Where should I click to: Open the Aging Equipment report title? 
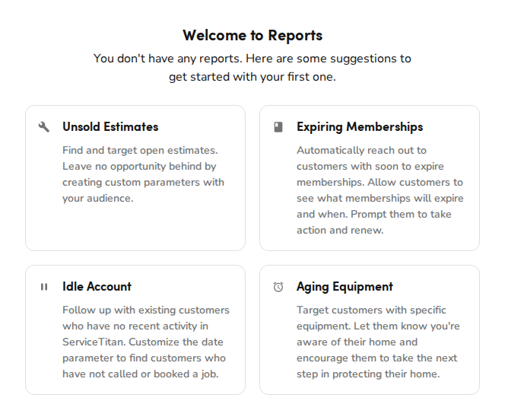345,287
